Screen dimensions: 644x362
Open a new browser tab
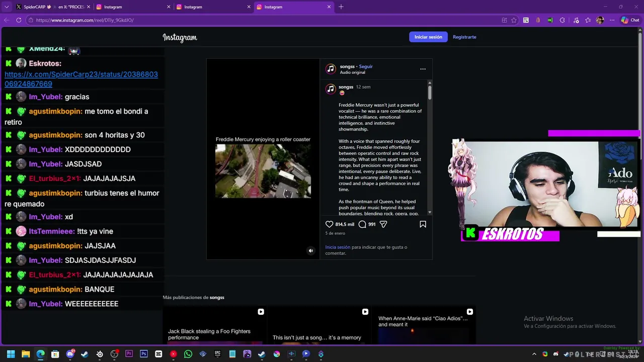[x=341, y=7]
